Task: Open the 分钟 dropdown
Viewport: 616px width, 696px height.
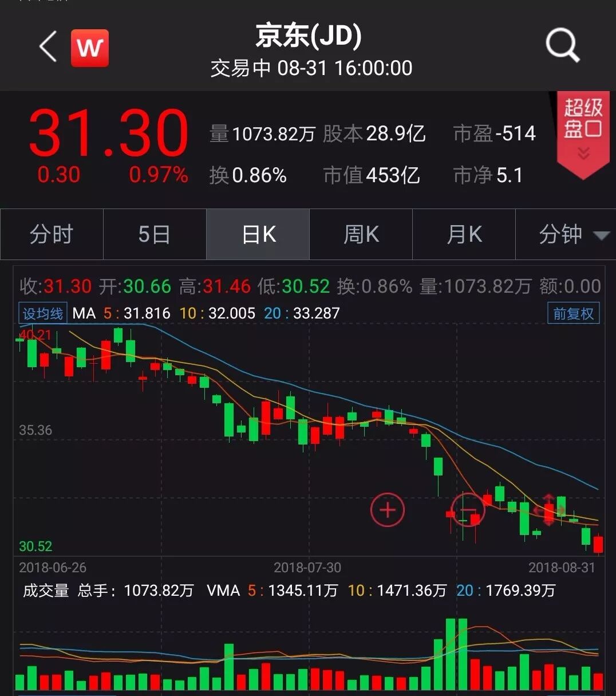Action: tap(566, 234)
